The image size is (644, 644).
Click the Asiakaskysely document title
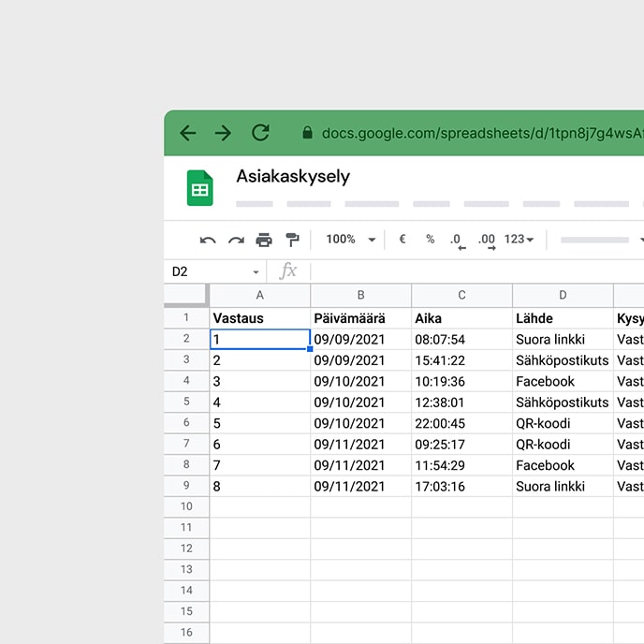pyautogui.click(x=293, y=176)
